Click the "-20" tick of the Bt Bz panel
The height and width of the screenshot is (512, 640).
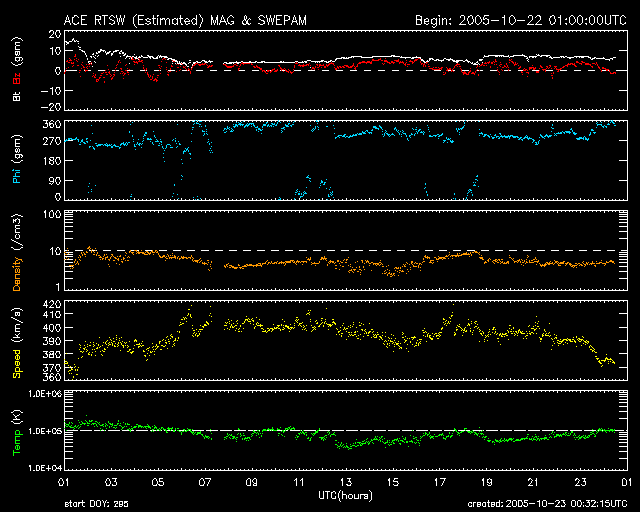[51, 107]
